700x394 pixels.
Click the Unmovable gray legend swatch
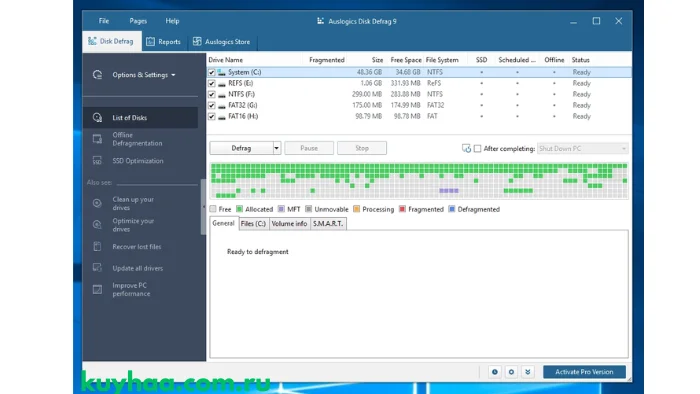click(308, 209)
